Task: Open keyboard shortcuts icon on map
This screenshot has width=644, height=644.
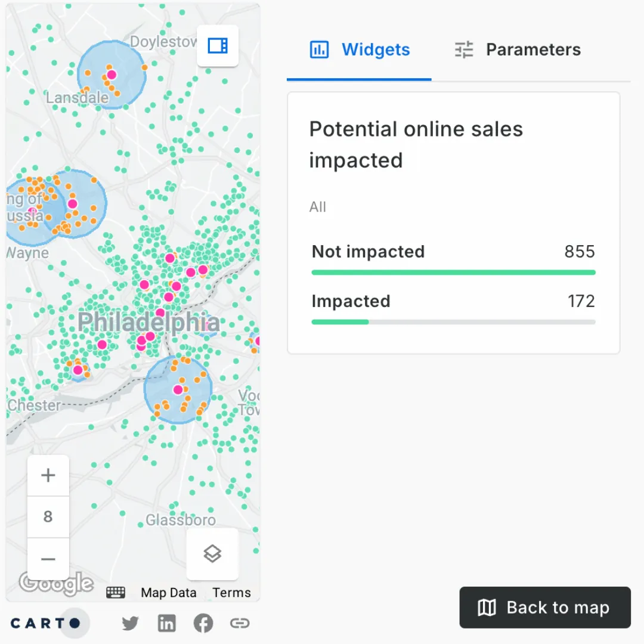Action: 116,592
